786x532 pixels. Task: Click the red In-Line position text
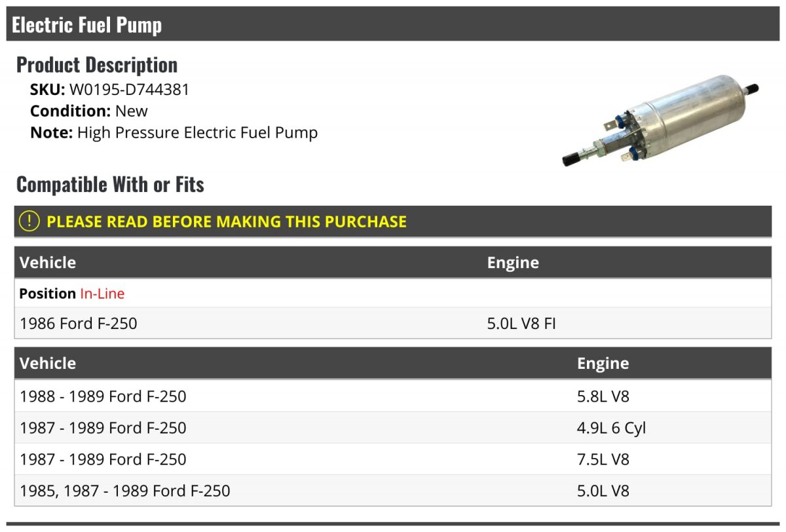(102, 294)
